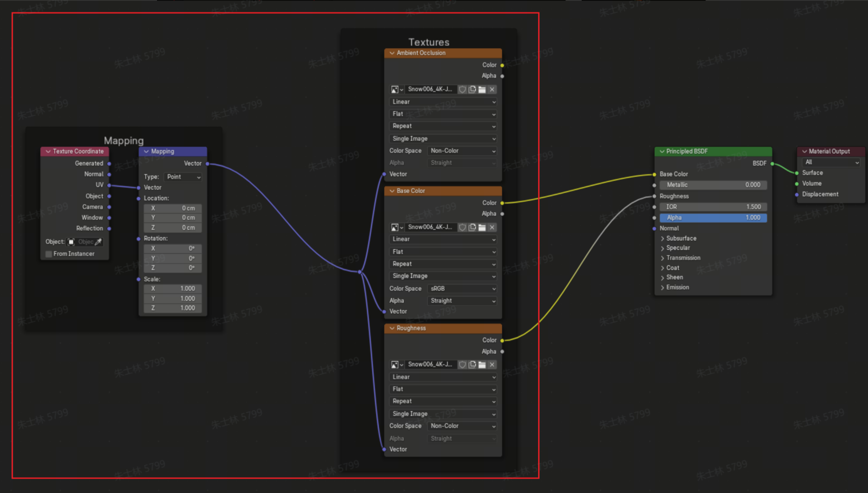The width and height of the screenshot is (868, 493).
Task: Collapse the Material Output node
Action: [x=804, y=152]
